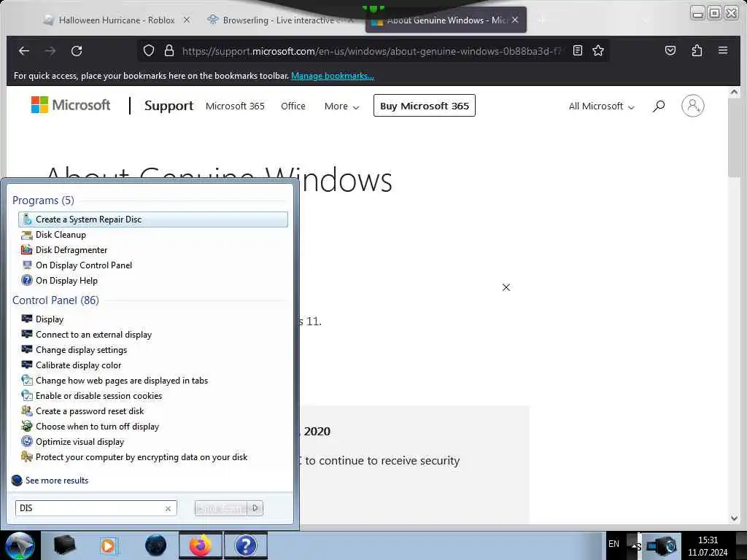
Task: Open Save to Pocket
Action: tap(670, 50)
